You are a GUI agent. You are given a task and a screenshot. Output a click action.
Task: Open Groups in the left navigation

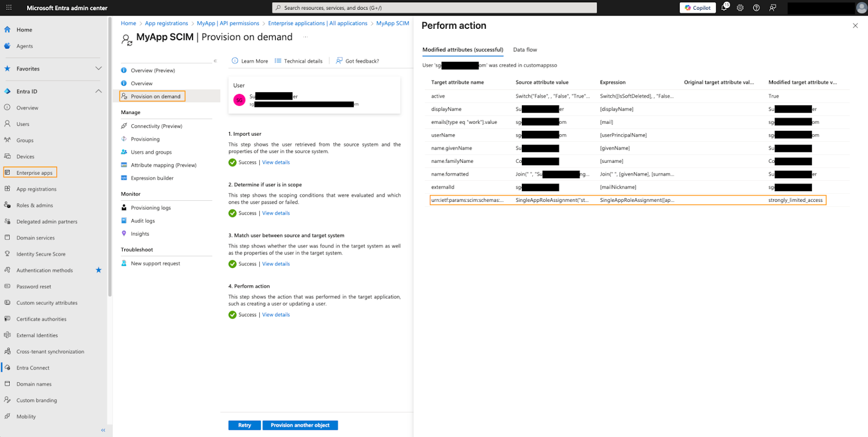[x=25, y=141]
